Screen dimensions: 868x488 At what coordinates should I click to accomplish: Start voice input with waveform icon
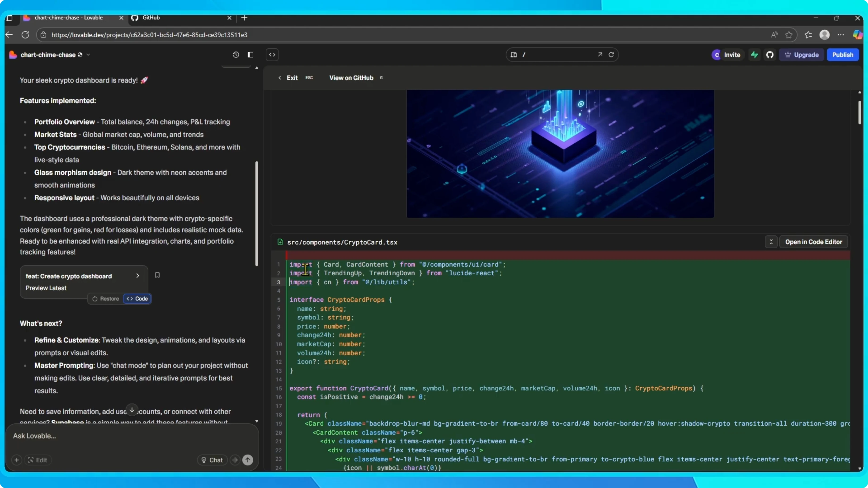(x=235, y=460)
